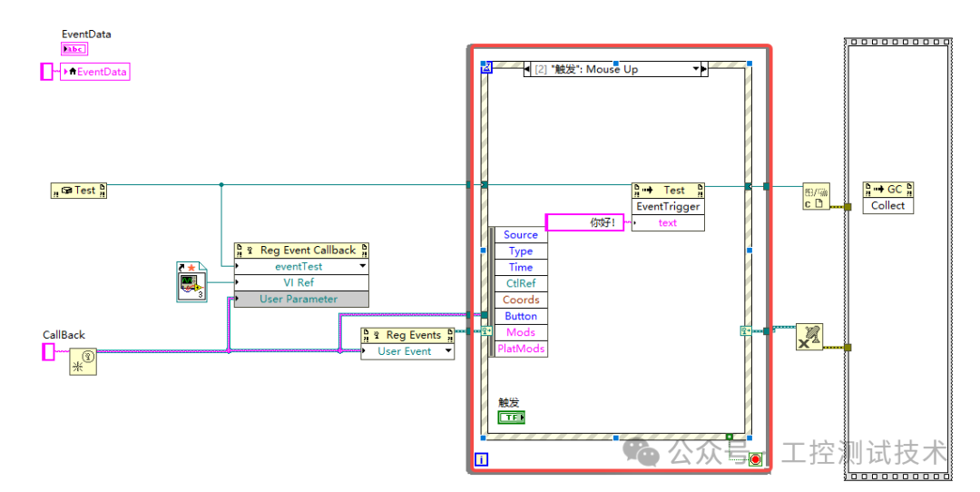Image resolution: width=980 pixels, height=492 pixels.
Task: Select the Test class constant
Action: [79, 191]
